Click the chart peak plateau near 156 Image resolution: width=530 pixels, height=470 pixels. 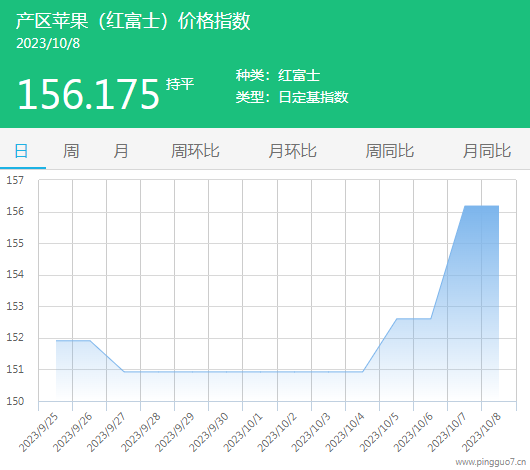click(x=481, y=206)
